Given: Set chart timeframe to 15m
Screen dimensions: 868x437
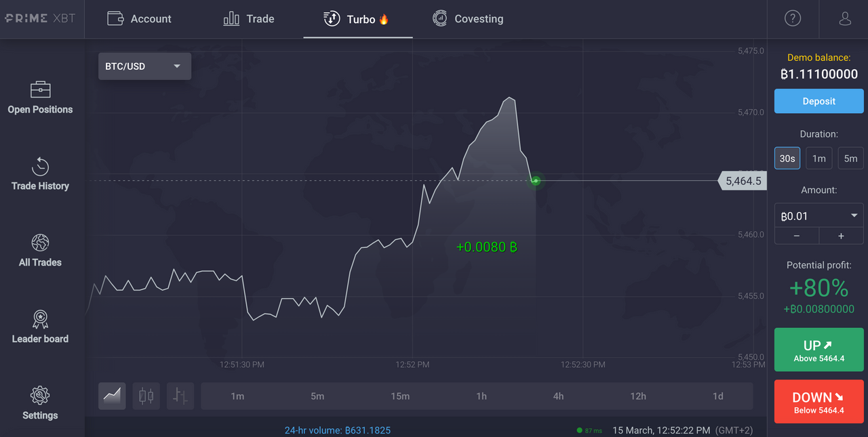Looking at the screenshot, I should pos(400,396).
